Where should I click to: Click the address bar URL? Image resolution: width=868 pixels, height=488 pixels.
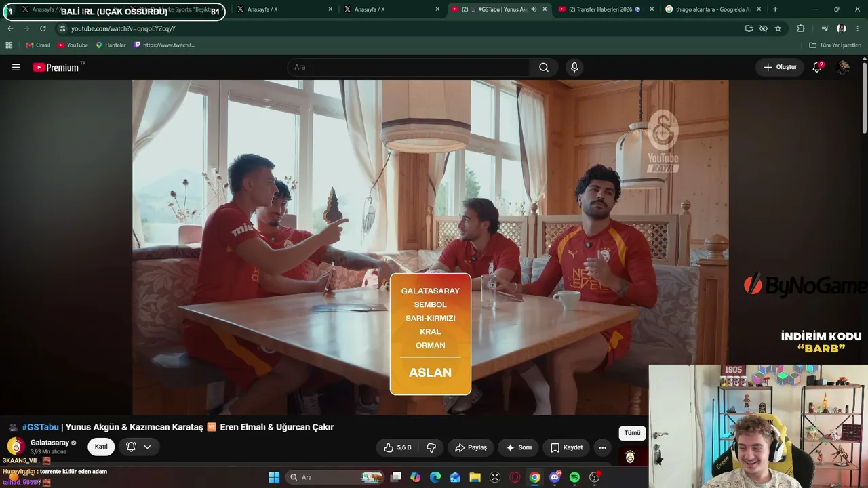point(123,28)
